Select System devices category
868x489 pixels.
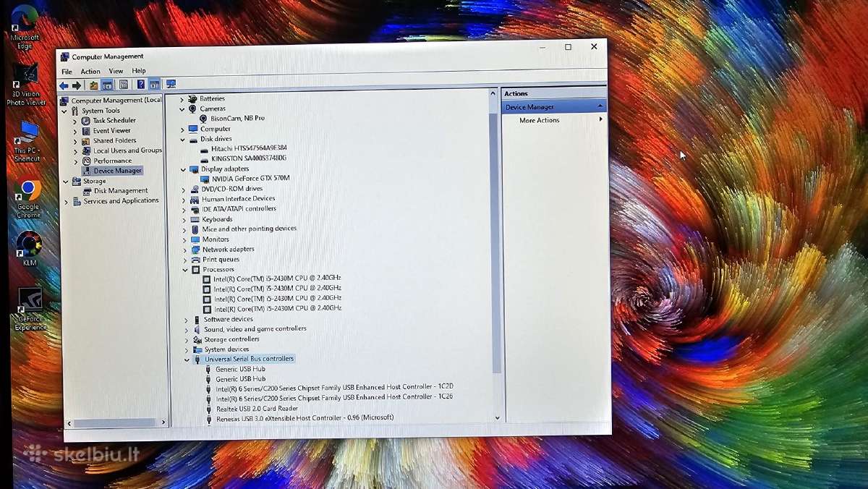[x=226, y=349]
